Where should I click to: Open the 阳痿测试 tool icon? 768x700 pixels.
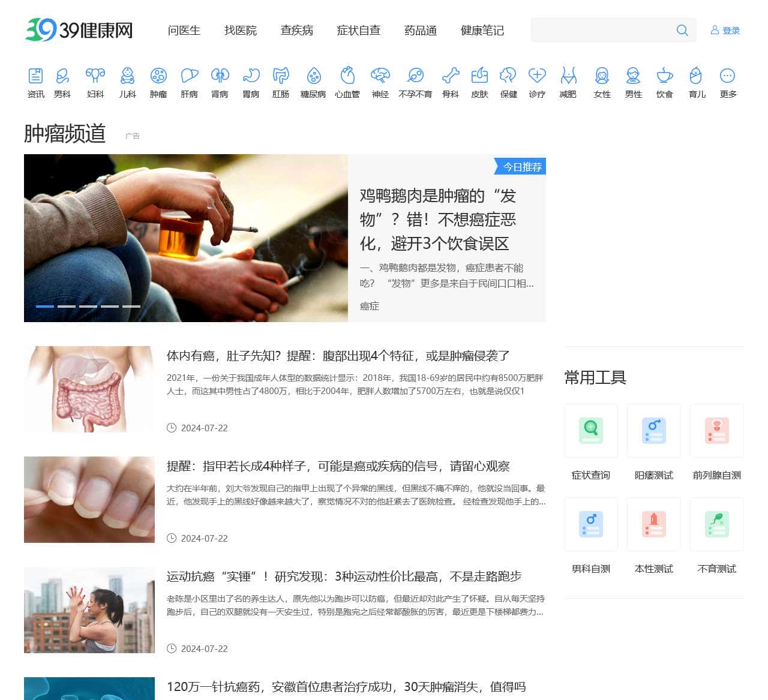654,431
